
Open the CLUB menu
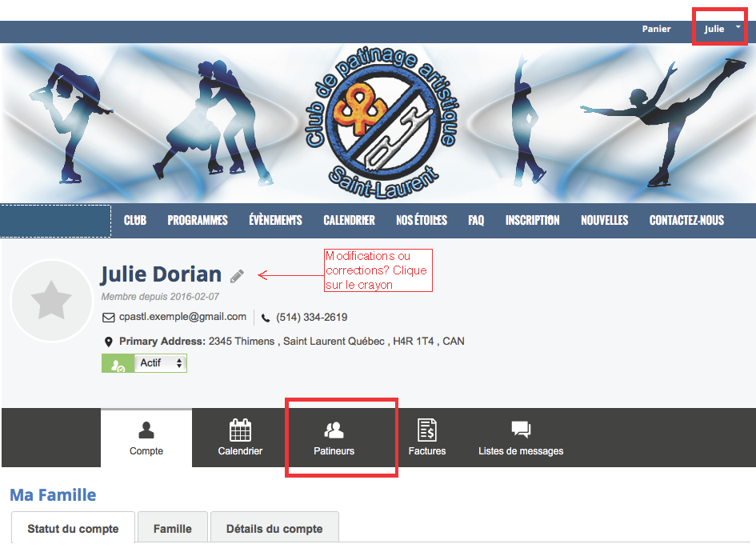point(135,220)
